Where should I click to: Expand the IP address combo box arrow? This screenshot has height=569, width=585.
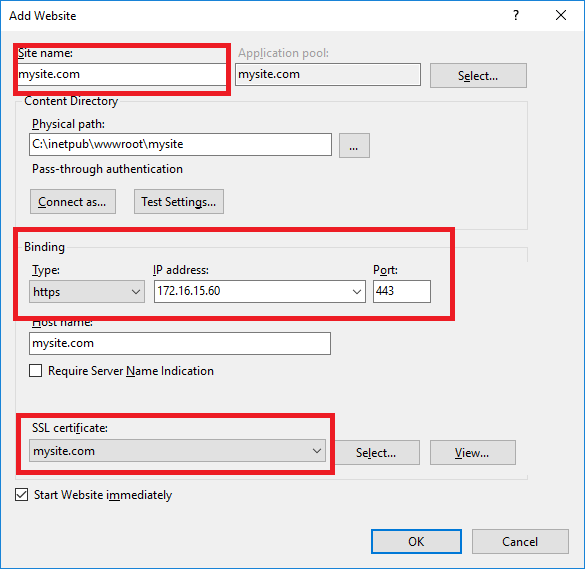pyautogui.click(x=357, y=291)
